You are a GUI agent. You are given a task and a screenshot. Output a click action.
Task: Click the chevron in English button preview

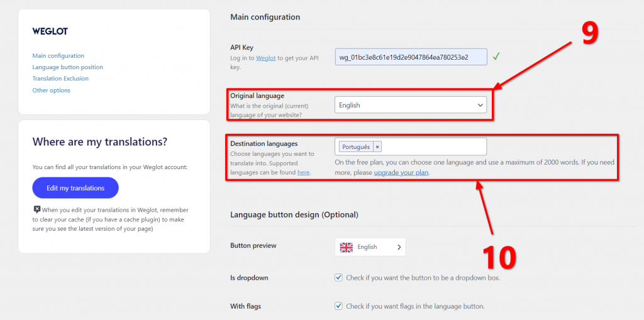399,247
